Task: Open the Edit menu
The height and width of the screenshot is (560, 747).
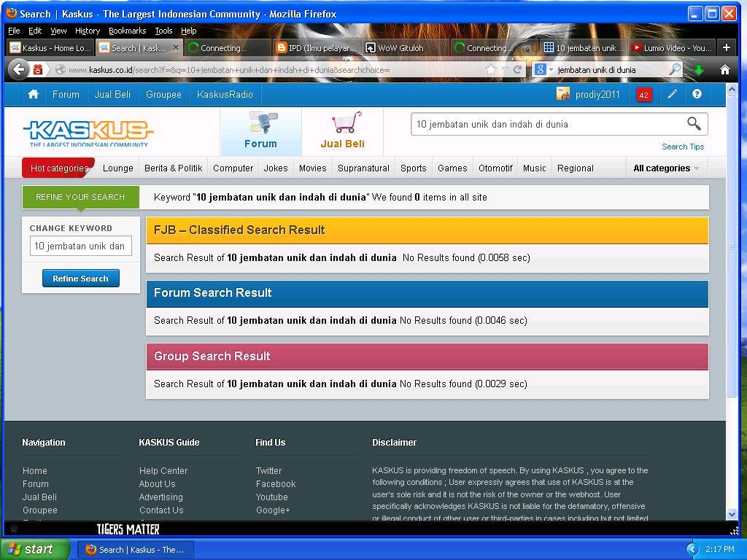Action: pos(35,31)
